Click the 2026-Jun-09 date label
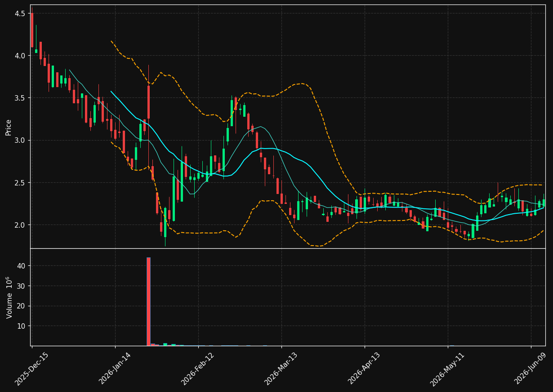 [531, 369]
